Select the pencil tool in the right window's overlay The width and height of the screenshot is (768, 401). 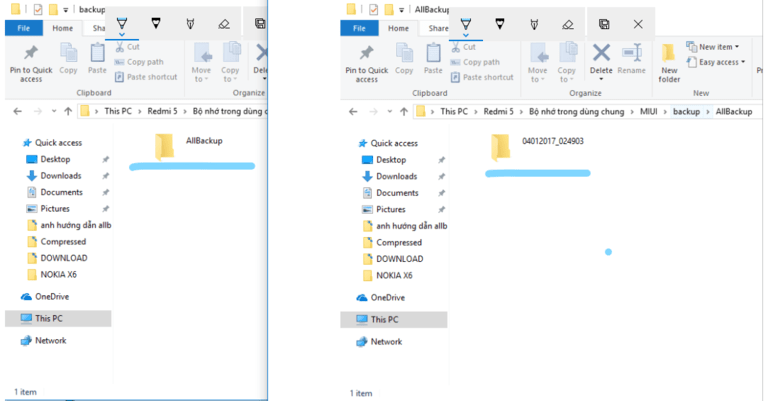point(500,24)
